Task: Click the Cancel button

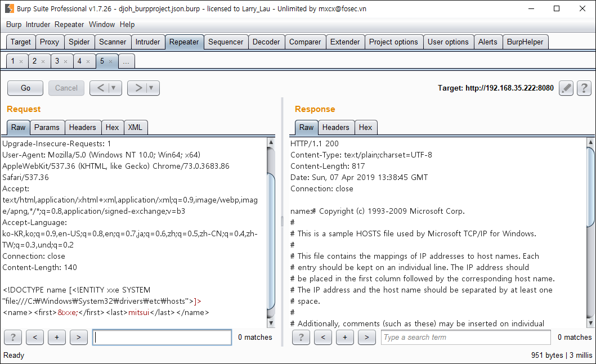Action: tap(66, 88)
